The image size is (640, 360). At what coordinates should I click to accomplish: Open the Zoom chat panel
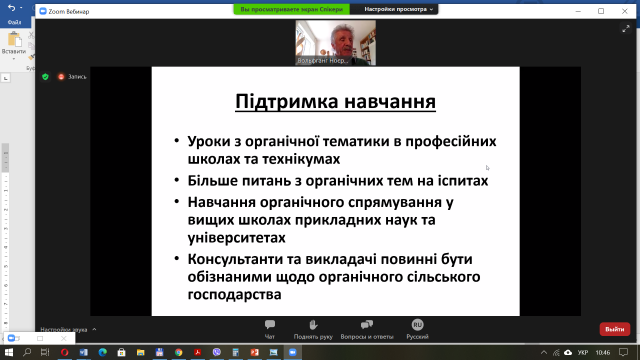(269, 330)
